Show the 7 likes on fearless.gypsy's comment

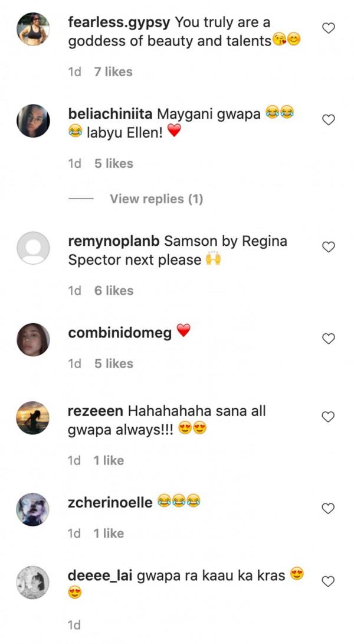click(113, 71)
